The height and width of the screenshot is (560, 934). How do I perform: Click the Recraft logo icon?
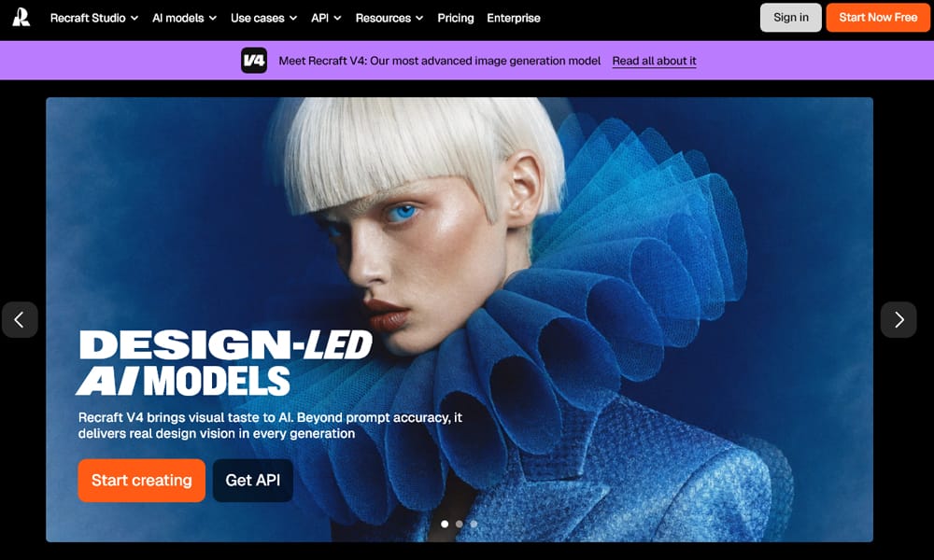(x=21, y=18)
